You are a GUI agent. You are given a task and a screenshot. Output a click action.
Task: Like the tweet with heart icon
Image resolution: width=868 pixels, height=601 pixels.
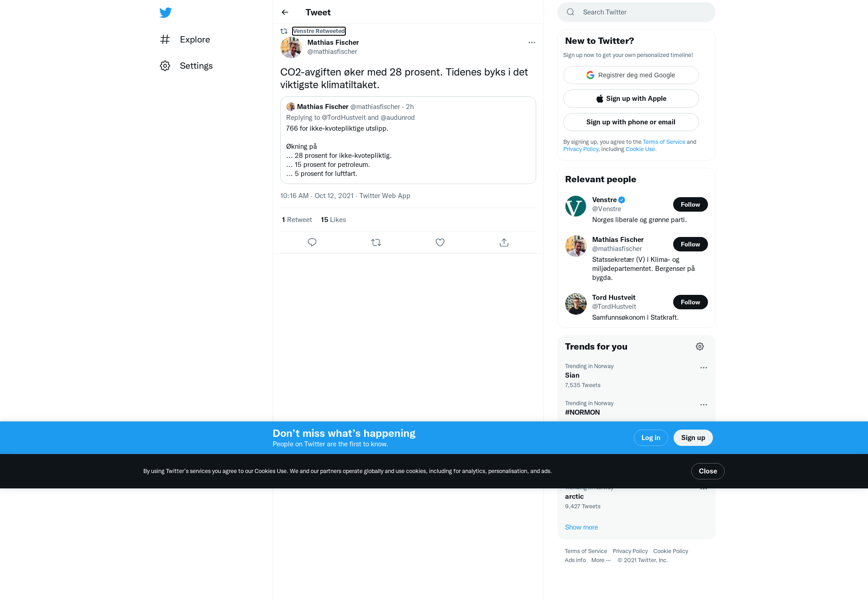[440, 242]
